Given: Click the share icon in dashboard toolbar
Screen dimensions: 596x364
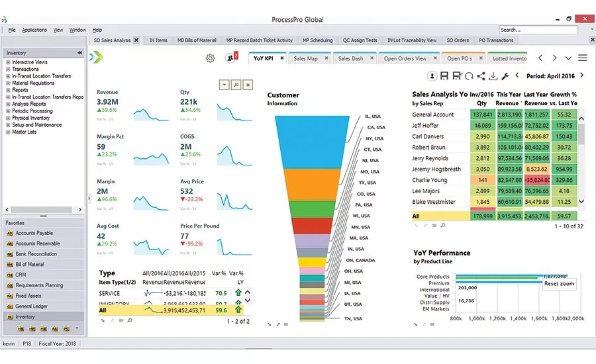Looking at the screenshot, I should click(x=481, y=76).
